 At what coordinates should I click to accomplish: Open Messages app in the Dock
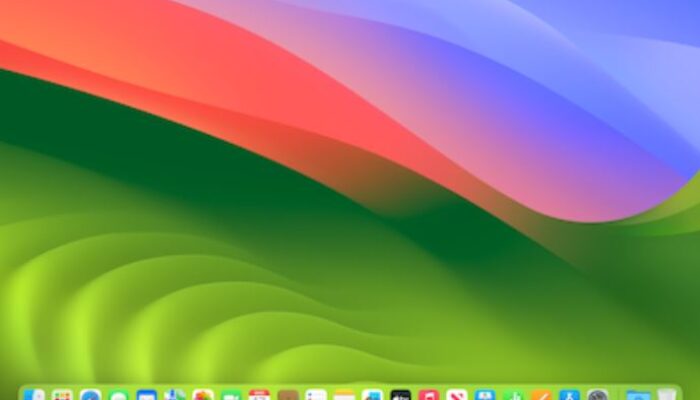click(119, 395)
